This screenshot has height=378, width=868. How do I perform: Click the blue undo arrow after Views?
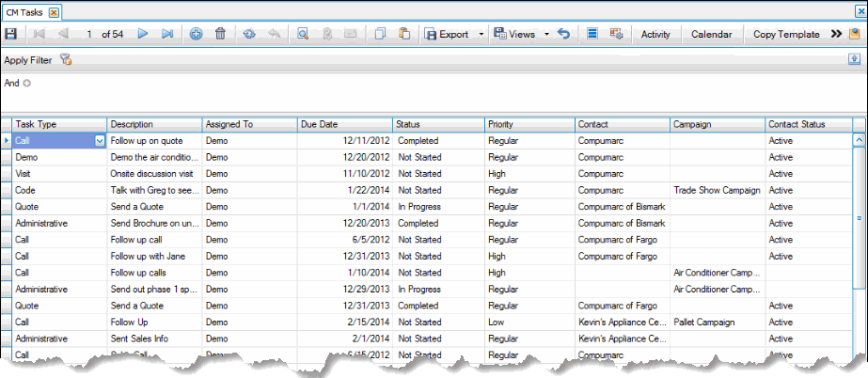point(563,34)
